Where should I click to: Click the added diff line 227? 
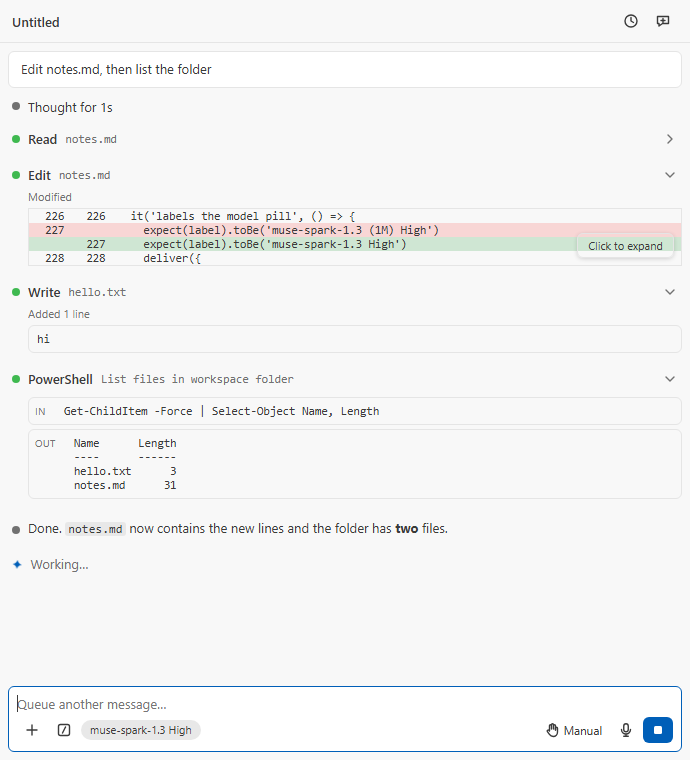(355, 244)
